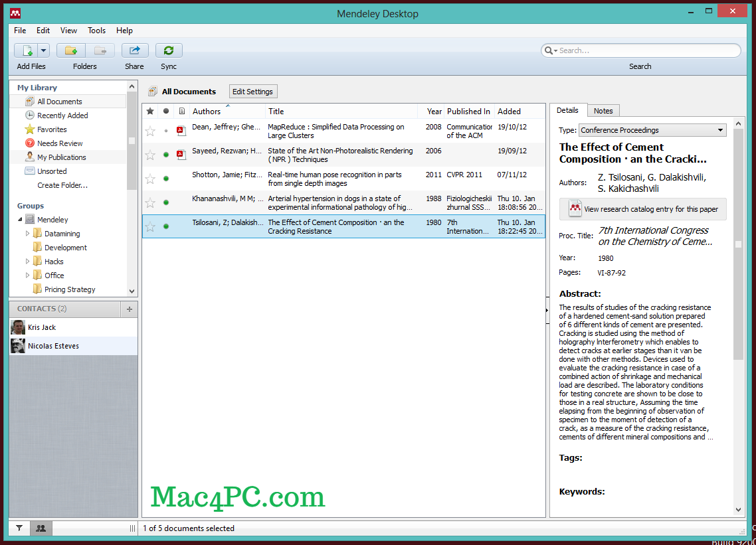The image size is (756, 545).
Task: Star the Khananashvili document
Action: [150, 202]
